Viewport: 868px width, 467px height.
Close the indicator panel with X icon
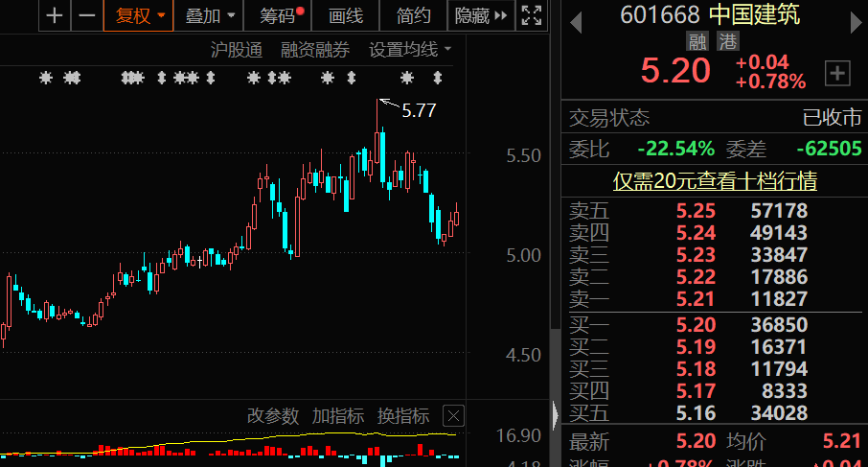coord(452,415)
